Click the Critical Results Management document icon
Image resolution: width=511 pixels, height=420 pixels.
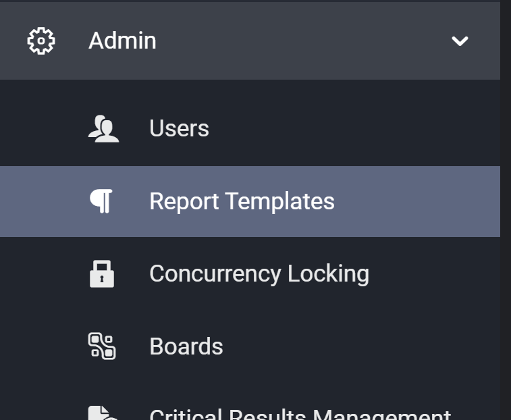coord(103,413)
